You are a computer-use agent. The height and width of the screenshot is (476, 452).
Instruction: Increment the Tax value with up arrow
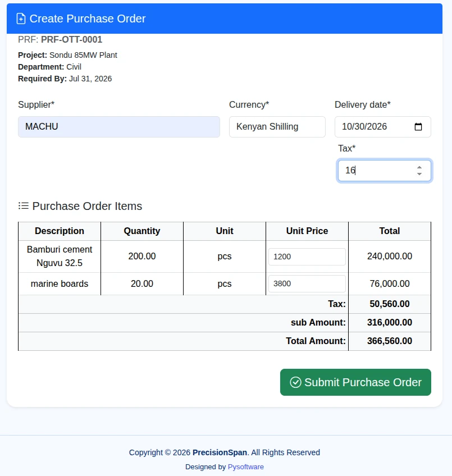coord(419,167)
